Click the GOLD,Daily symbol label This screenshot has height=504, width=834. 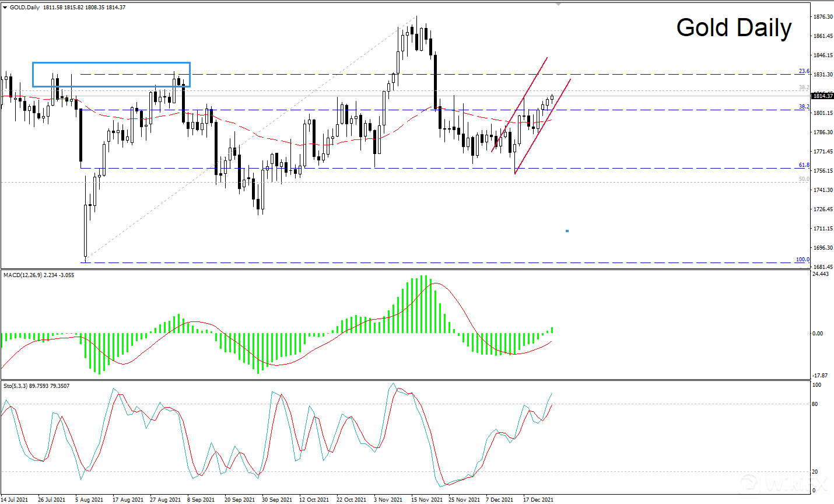click(x=24, y=8)
